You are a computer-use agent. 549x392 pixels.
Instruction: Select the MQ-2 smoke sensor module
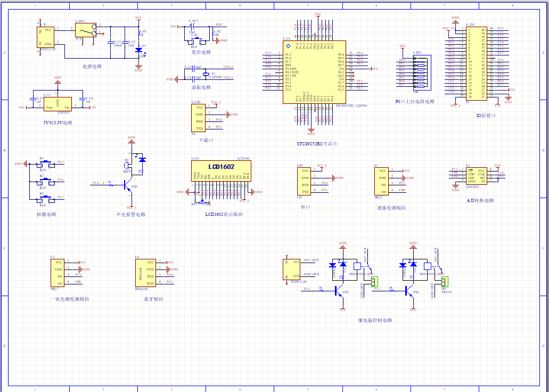point(381,181)
